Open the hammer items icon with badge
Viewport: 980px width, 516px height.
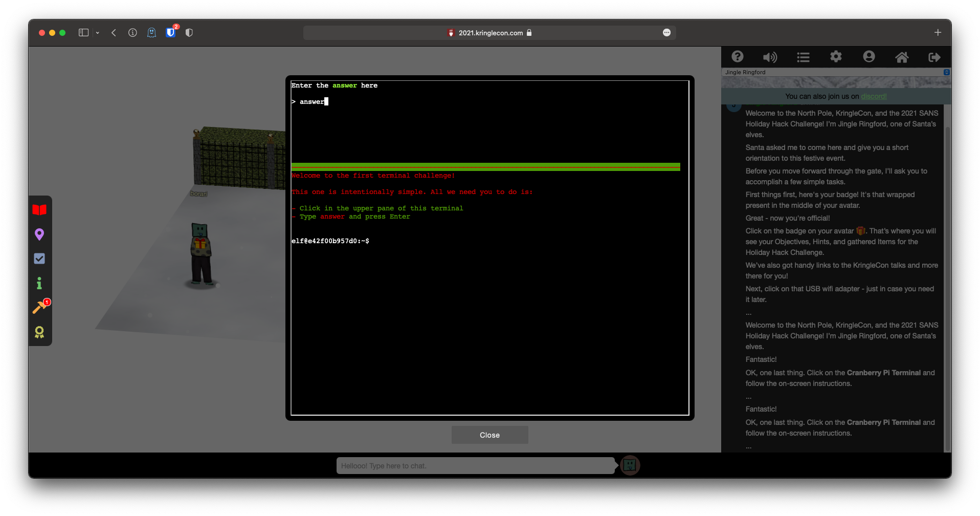pyautogui.click(x=40, y=307)
